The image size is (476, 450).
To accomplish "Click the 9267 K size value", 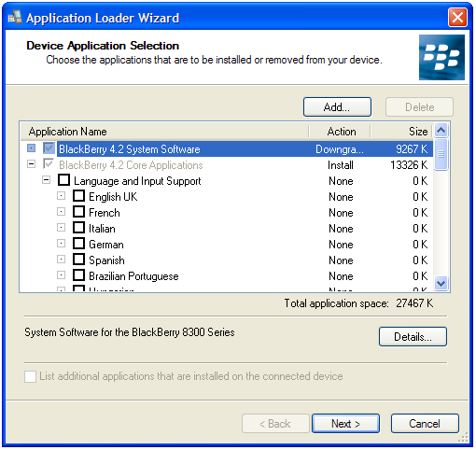I will pyautogui.click(x=412, y=149).
